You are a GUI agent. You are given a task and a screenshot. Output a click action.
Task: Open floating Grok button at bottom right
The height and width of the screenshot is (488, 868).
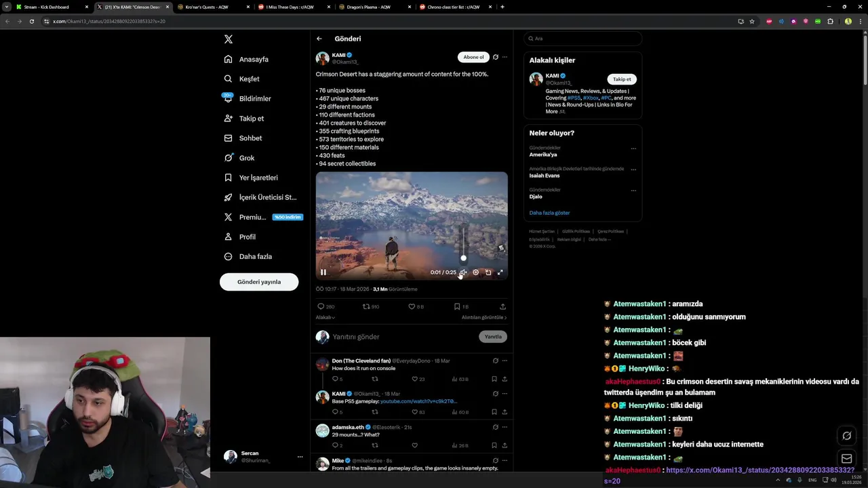[847, 436]
